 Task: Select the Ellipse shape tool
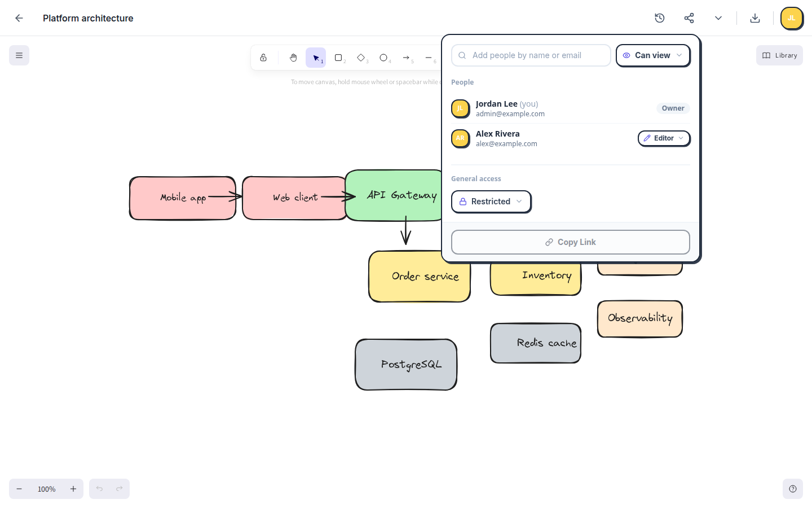(383, 58)
